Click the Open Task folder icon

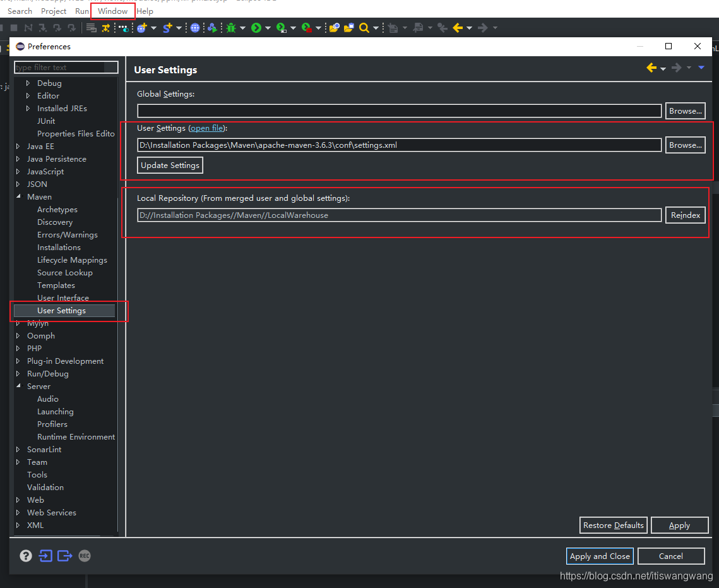349,28
